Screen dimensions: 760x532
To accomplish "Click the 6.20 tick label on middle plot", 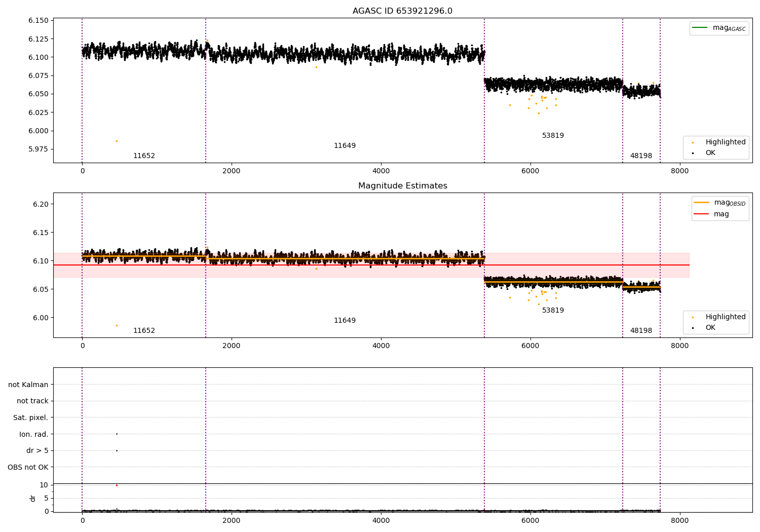I will 41,204.
